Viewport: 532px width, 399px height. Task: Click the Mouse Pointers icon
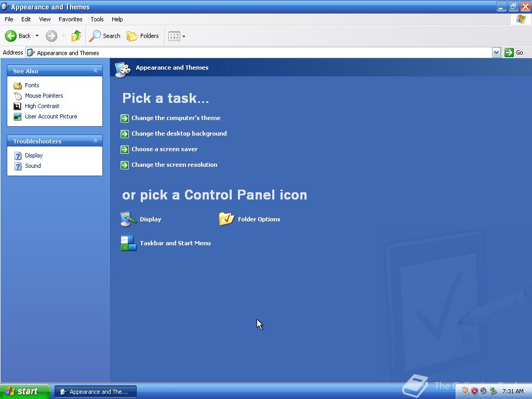pyautogui.click(x=17, y=96)
